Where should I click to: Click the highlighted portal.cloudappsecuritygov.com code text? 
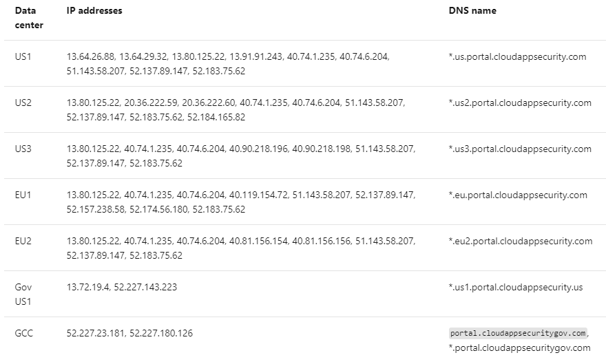click(517, 334)
